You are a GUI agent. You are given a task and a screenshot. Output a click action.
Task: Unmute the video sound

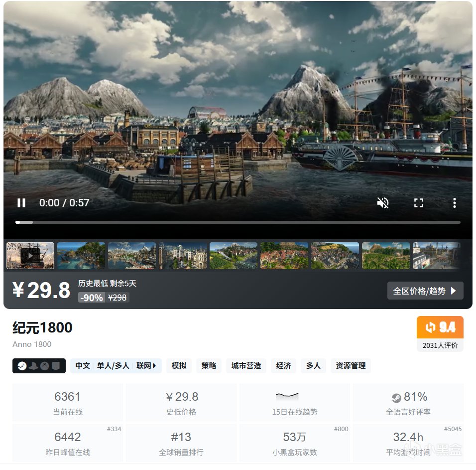click(383, 203)
